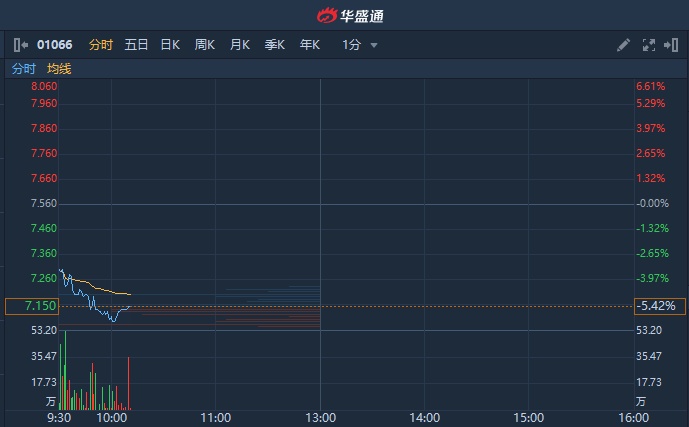Switch to 季K chart
The width and height of the screenshot is (689, 427).
[275, 45]
